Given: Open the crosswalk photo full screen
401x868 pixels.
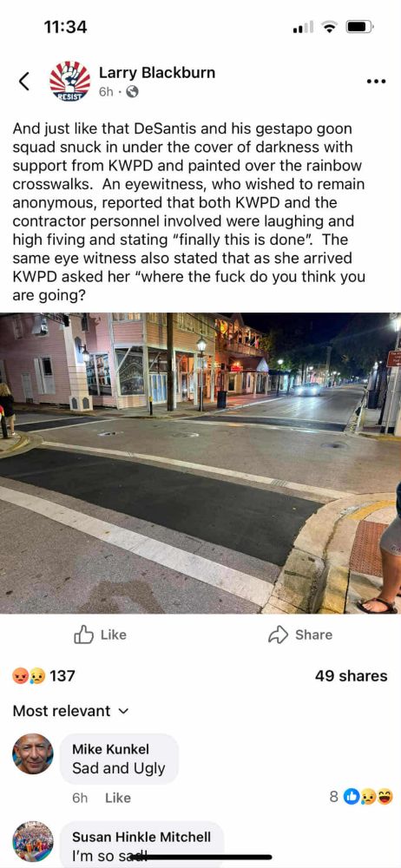Looking at the screenshot, I should (x=200, y=464).
